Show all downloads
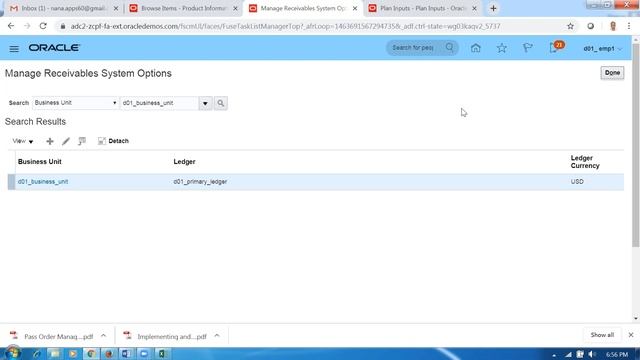 click(x=602, y=335)
